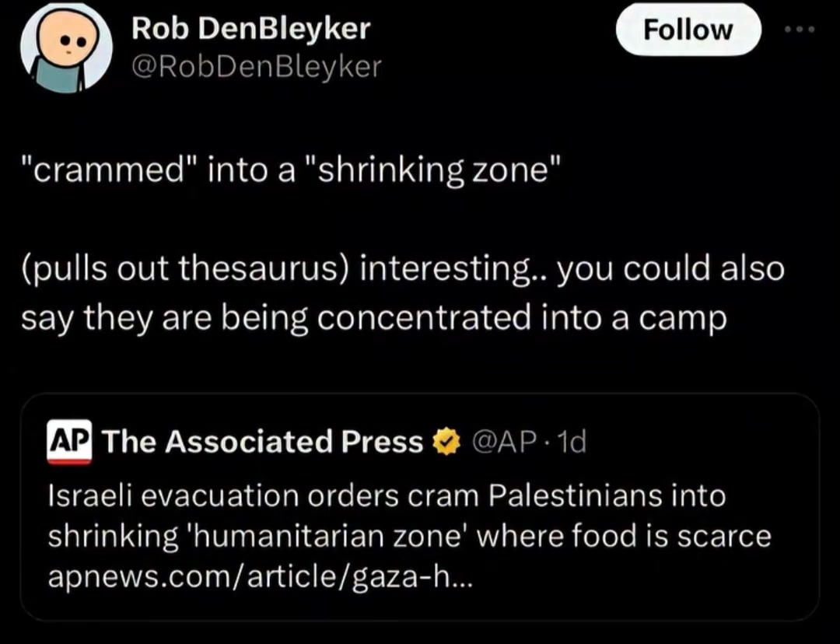Open the 1d timestamp of the AP tweet
The height and width of the screenshot is (644, 840).
(572, 443)
